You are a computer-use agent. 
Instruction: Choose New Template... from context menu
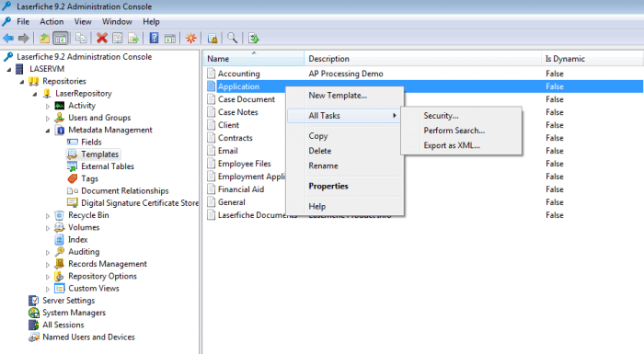tap(345, 96)
